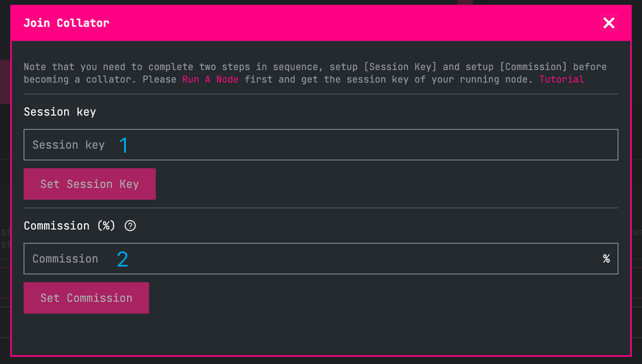642x364 pixels.
Task: Click the [Session Key] text in the note
Action: pyautogui.click(x=400, y=67)
